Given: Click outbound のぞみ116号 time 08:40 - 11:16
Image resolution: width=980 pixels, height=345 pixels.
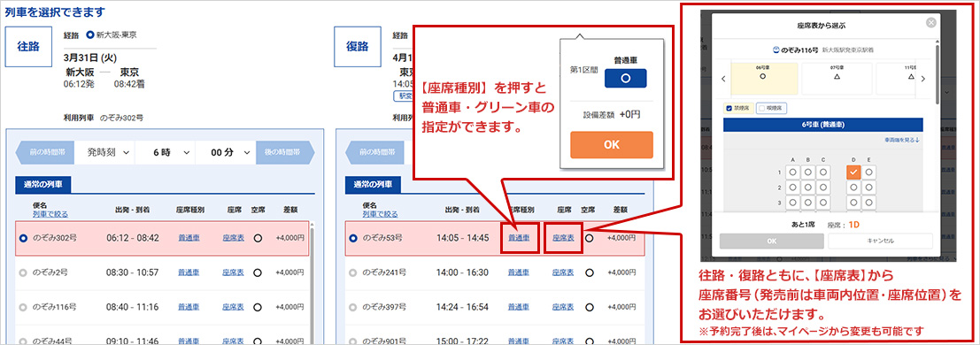Looking at the screenshot, I should click(133, 308).
